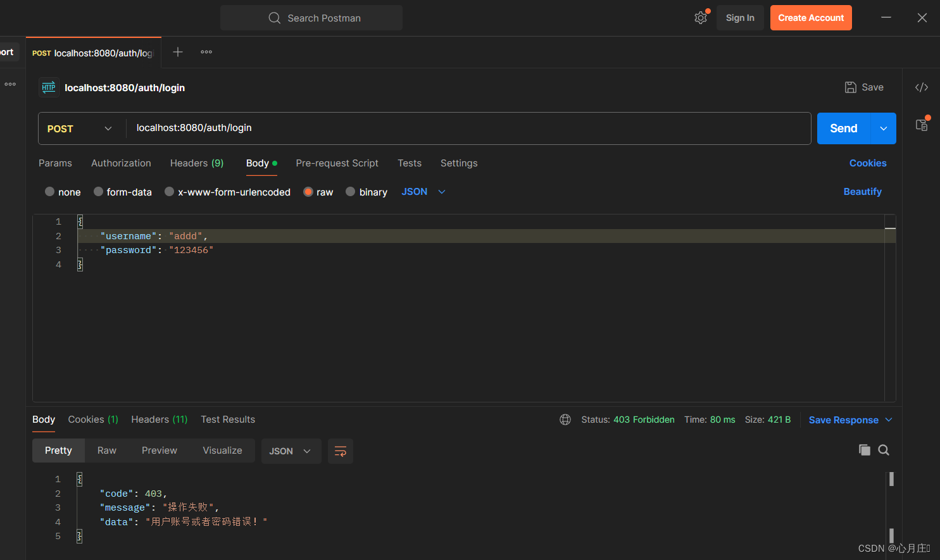Screen dimensions: 940x560
Task: Open the Tests tab
Action: pos(410,163)
